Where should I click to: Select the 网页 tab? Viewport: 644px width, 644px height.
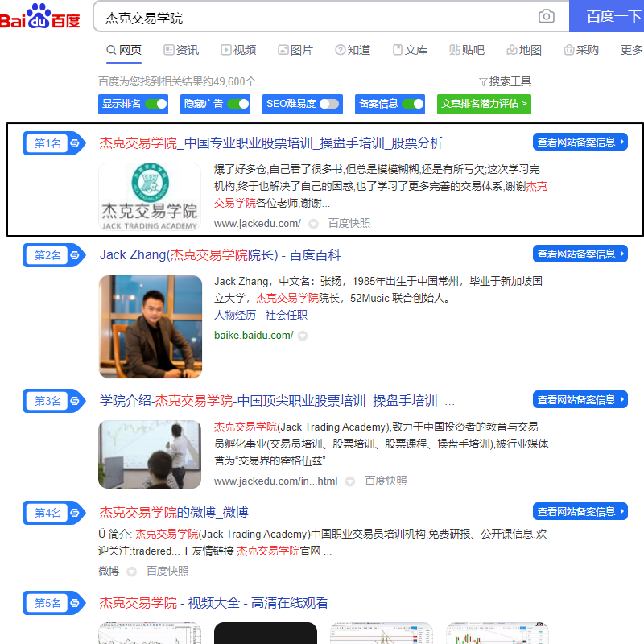tap(124, 50)
